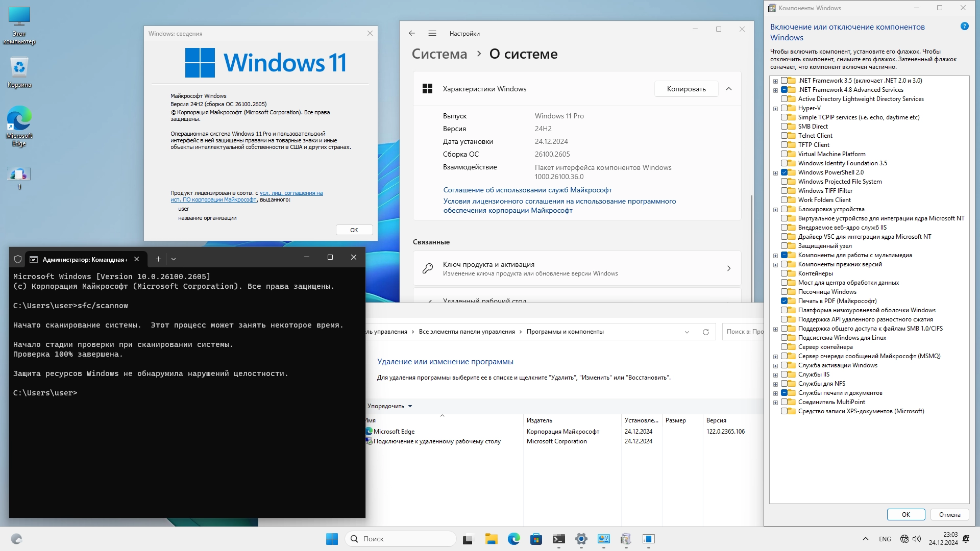The height and width of the screenshot is (551, 980).
Task: Click help icon in Windows Features
Action: (x=964, y=27)
